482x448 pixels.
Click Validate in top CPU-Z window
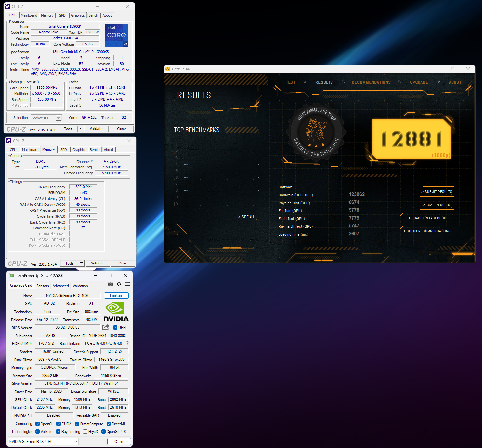96,129
